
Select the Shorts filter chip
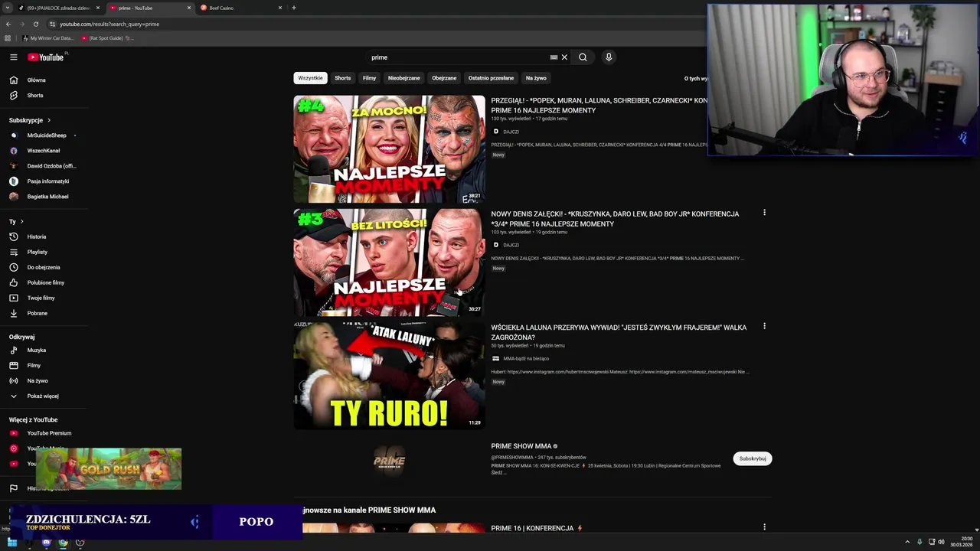(342, 78)
